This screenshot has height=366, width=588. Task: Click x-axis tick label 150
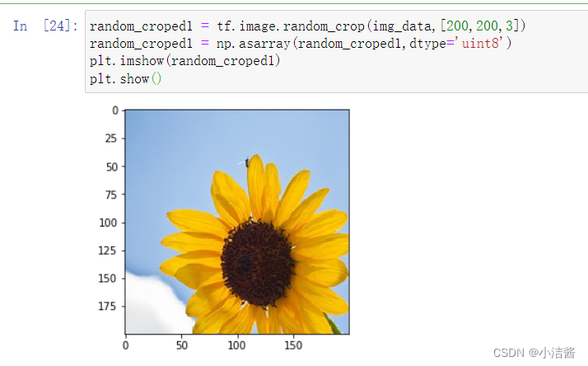(293, 345)
